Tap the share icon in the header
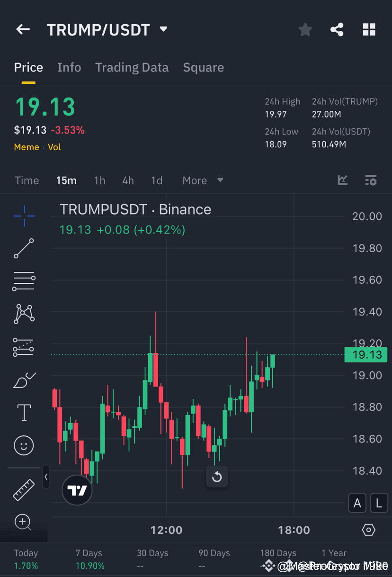This screenshot has width=392, height=577. (x=337, y=29)
